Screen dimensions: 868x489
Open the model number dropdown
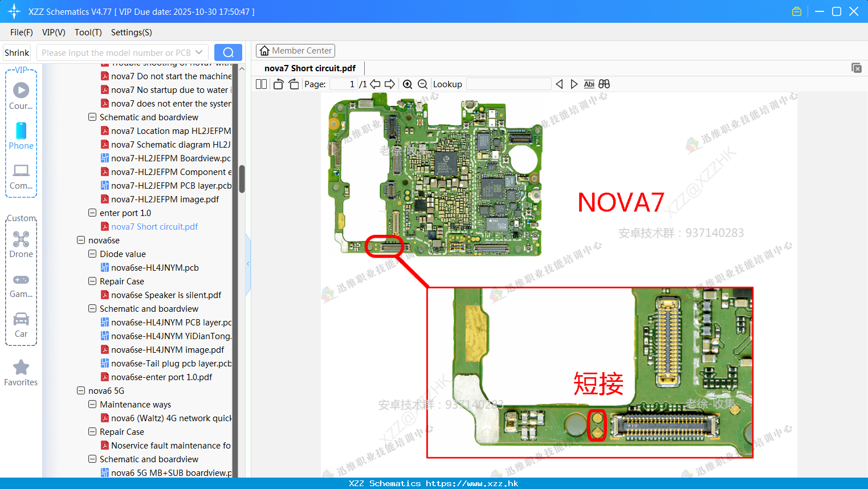coord(199,52)
